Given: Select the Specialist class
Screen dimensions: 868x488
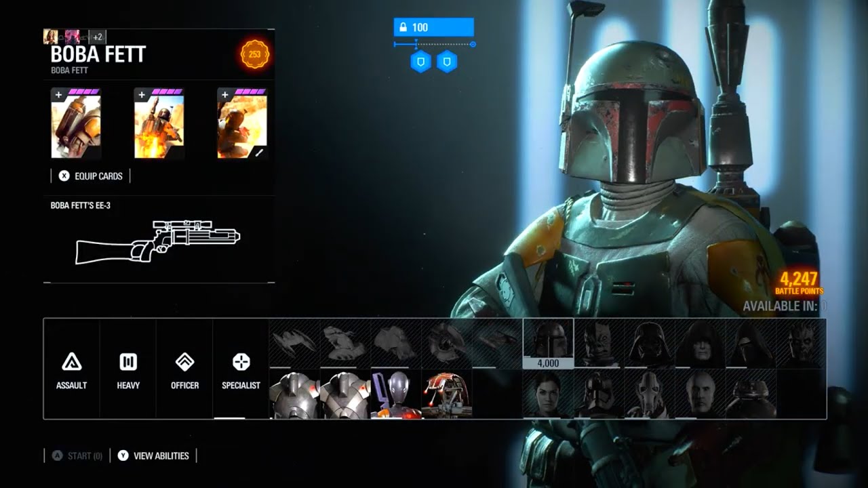Looking at the screenshot, I should (x=241, y=369).
